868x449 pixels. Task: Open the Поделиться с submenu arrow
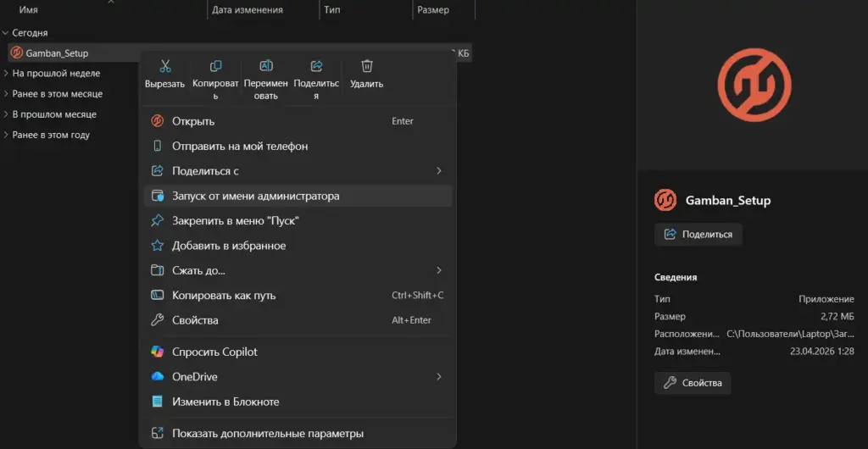[x=439, y=171]
